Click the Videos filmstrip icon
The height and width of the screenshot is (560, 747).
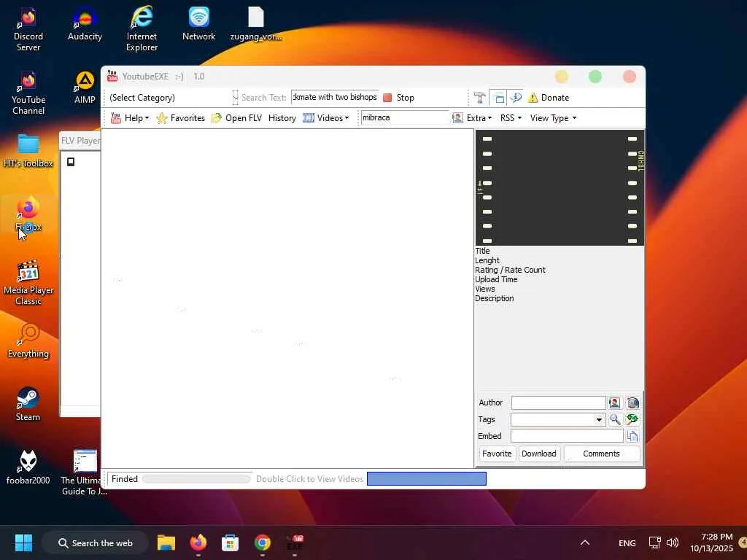(309, 117)
